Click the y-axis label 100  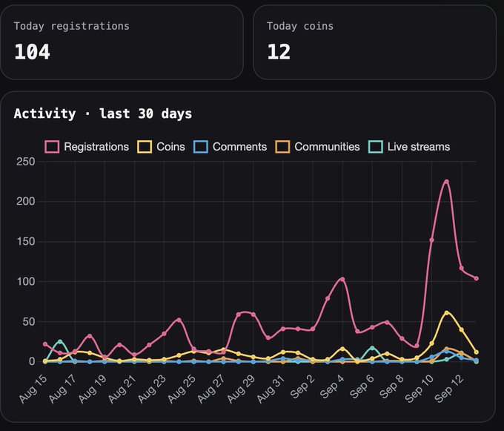(26, 281)
